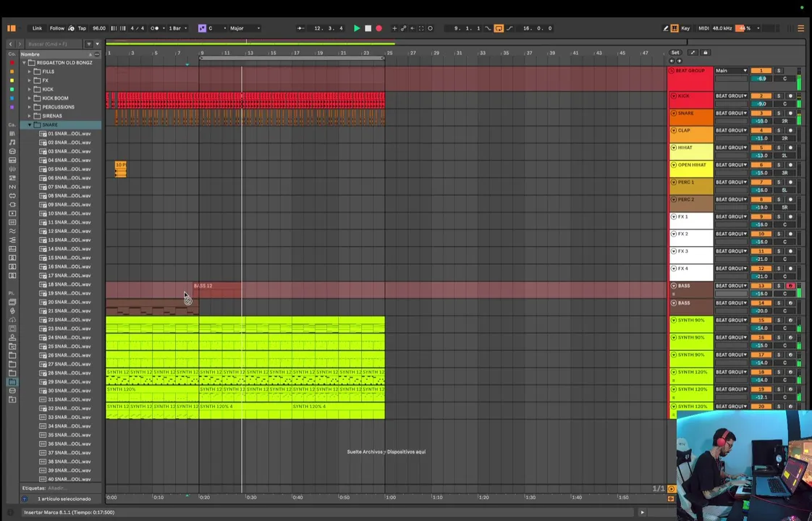
Task: Open the root note C dropdown
Action: (x=217, y=28)
